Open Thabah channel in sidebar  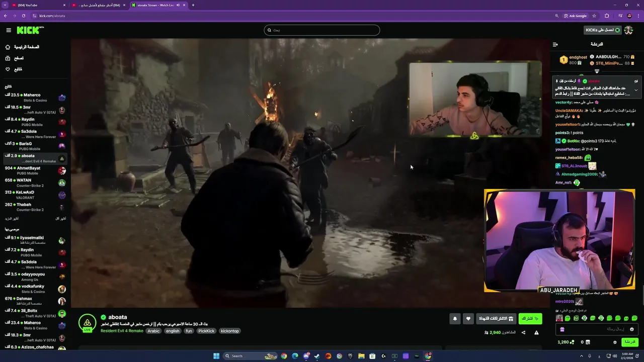pyautogui.click(x=35, y=207)
